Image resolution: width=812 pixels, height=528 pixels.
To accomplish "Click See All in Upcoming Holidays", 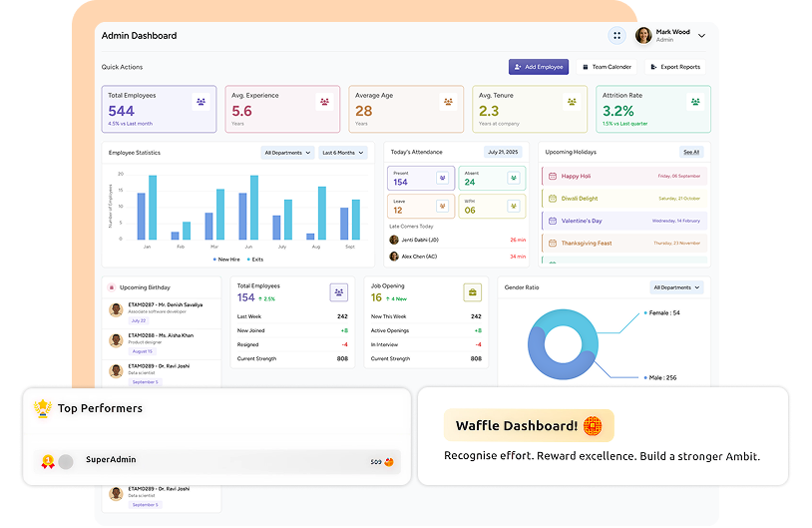I will click(x=691, y=153).
